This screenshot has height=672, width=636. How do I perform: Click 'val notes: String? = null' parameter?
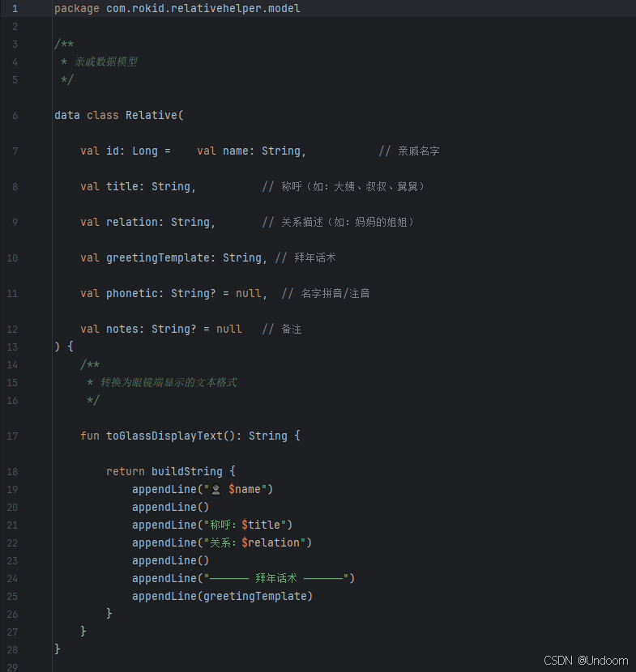click(160, 329)
